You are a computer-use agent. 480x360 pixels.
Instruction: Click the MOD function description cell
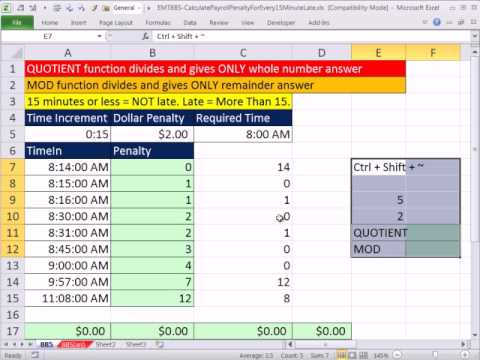[215, 85]
